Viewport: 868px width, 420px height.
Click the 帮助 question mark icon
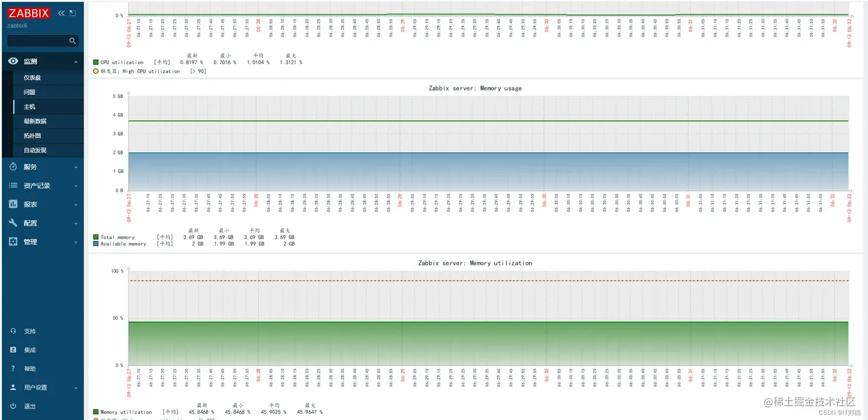coord(13,368)
